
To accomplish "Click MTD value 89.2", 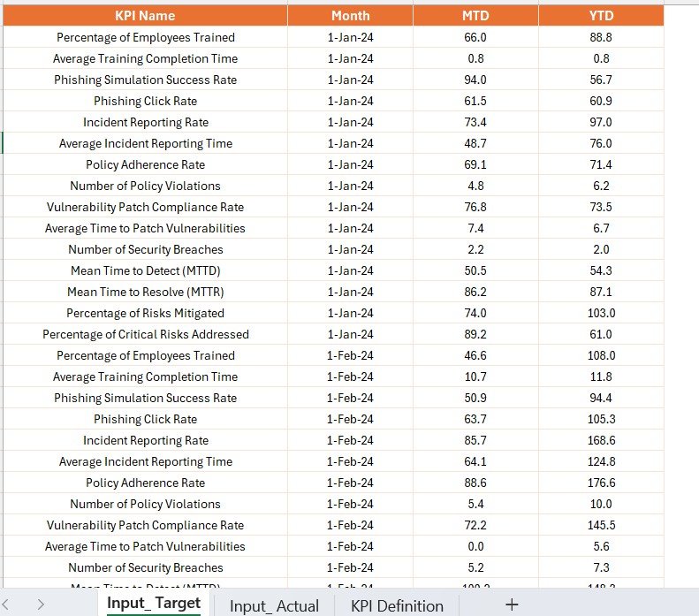I will (475, 334).
